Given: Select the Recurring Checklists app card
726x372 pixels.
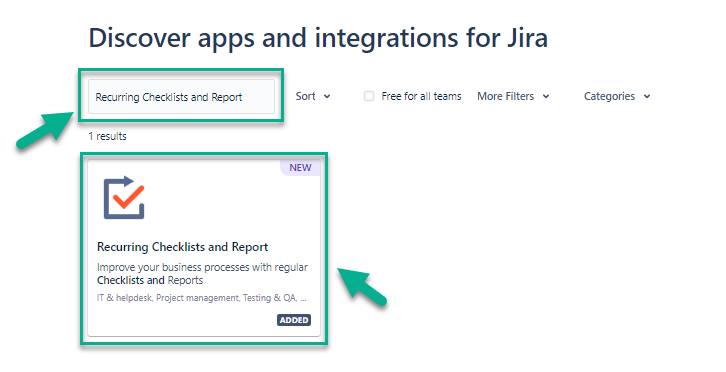Looking at the screenshot, I should (x=204, y=248).
